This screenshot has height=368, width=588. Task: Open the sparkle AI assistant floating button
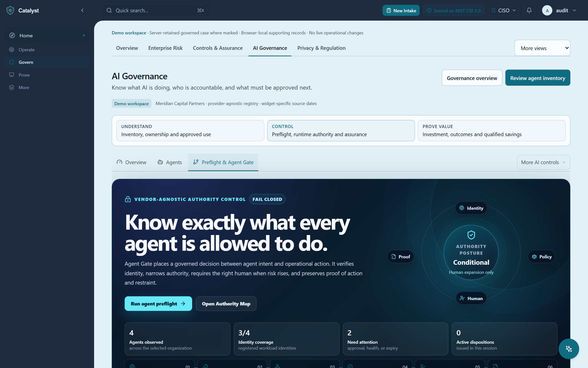tap(569, 349)
